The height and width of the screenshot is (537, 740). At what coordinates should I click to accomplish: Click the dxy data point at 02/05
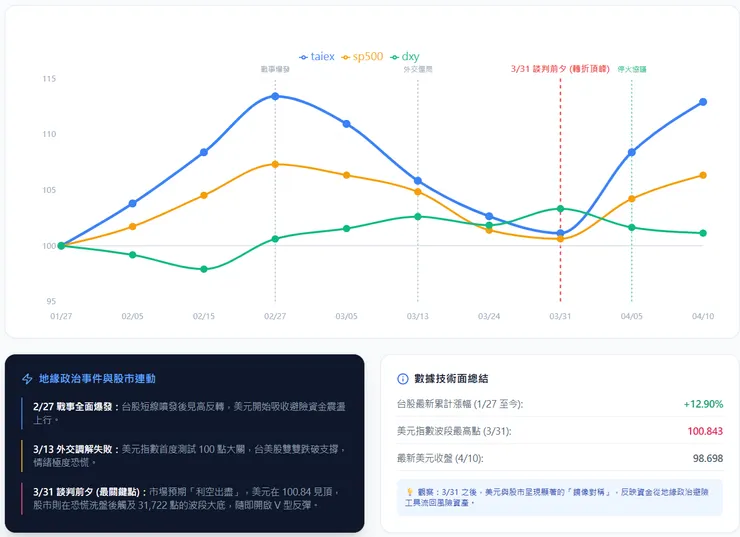pyautogui.click(x=133, y=255)
